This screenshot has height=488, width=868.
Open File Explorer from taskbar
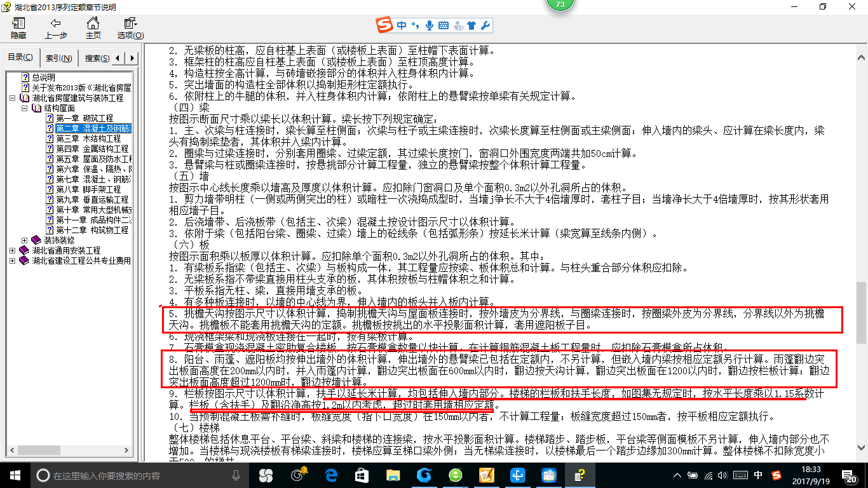[x=393, y=475]
